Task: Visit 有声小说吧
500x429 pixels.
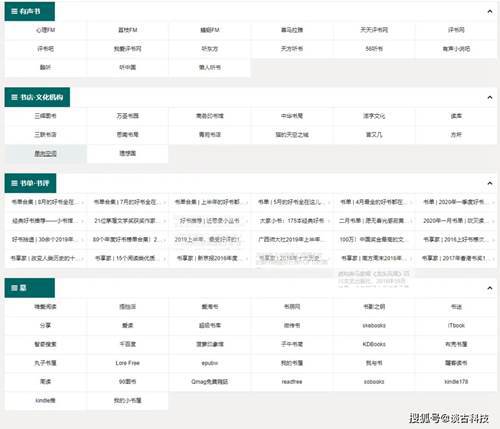Action: tap(456, 49)
